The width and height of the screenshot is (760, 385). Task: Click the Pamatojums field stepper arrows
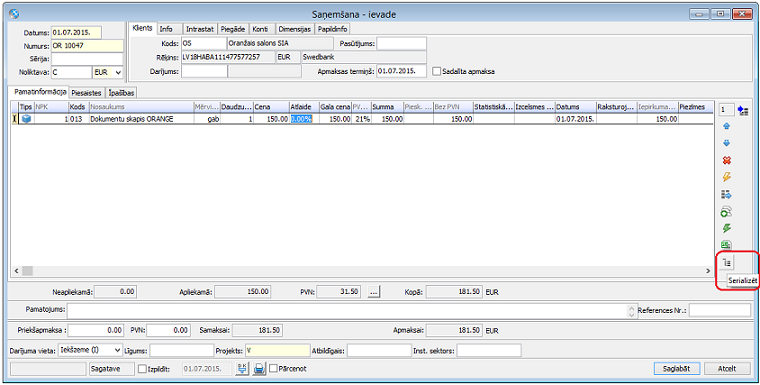(631, 311)
